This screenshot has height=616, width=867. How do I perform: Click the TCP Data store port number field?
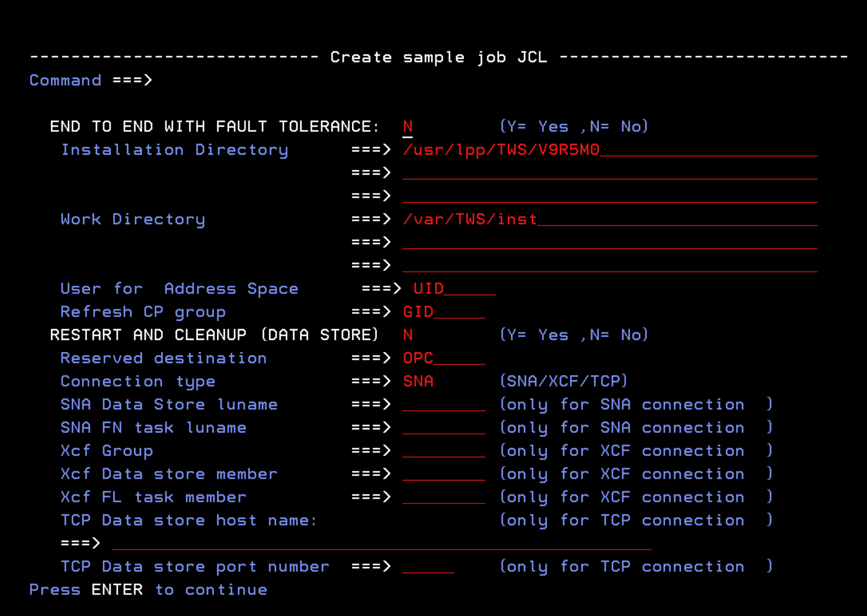[427, 567]
